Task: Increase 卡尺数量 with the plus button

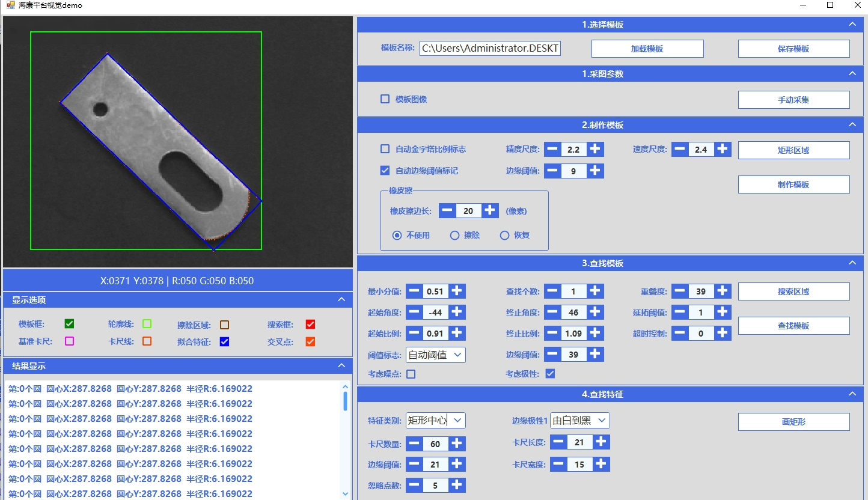Action: click(457, 444)
